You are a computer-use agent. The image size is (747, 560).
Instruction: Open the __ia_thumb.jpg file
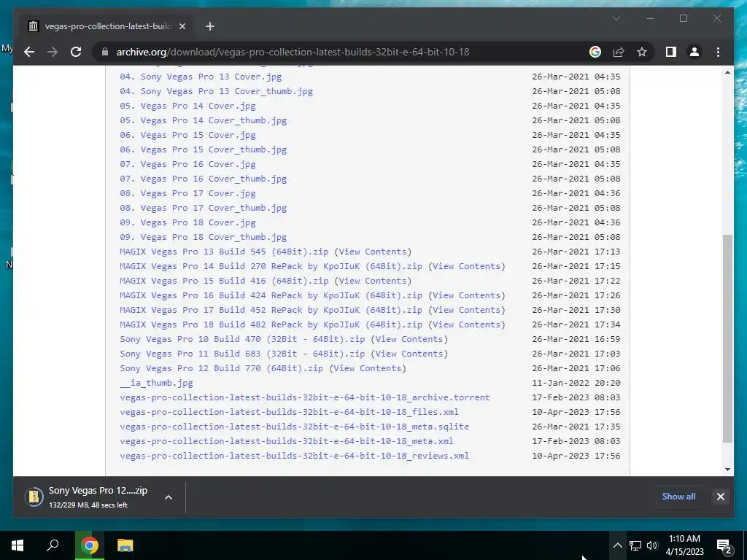click(156, 383)
